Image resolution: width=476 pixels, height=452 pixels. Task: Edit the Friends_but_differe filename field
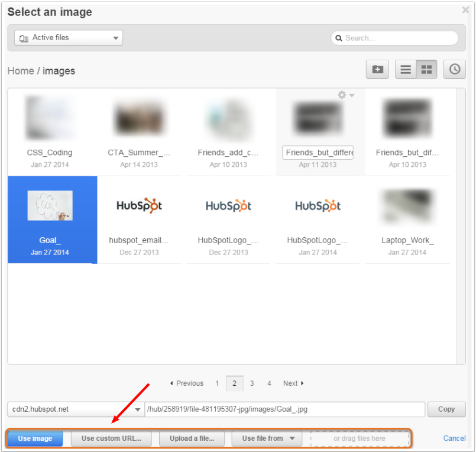pyautogui.click(x=318, y=153)
